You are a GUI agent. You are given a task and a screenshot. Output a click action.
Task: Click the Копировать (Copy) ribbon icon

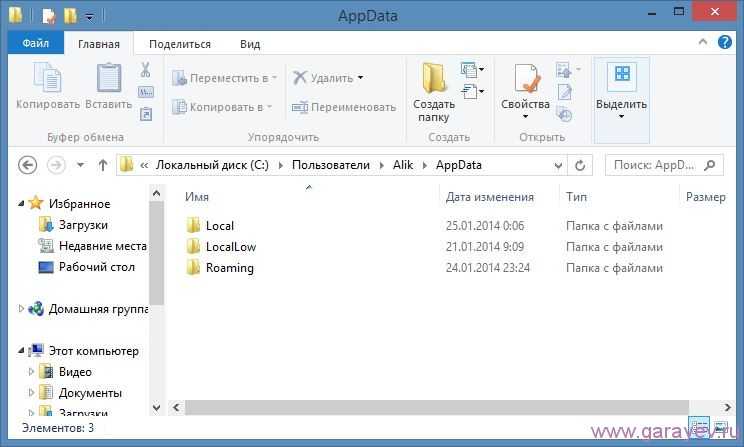click(47, 77)
